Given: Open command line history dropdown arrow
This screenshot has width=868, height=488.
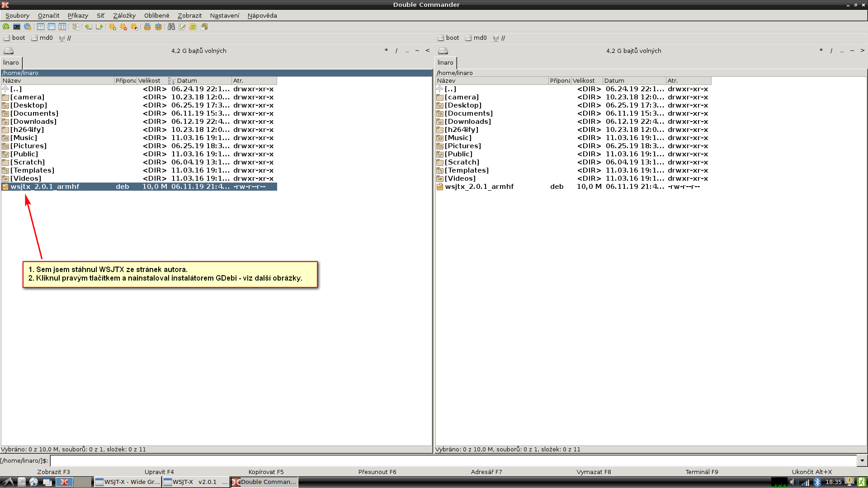Looking at the screenshot, I should click(x=862, y=461).
